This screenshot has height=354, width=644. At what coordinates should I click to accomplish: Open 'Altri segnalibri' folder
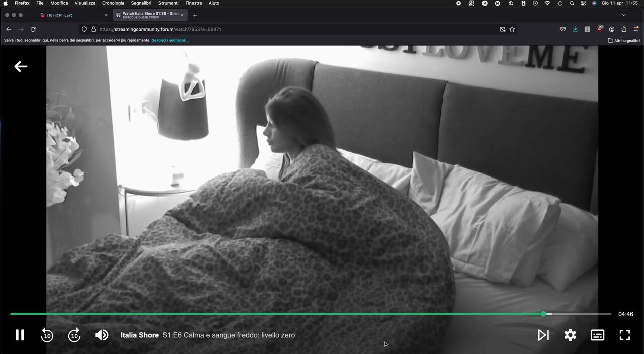[x=624, y=41]
